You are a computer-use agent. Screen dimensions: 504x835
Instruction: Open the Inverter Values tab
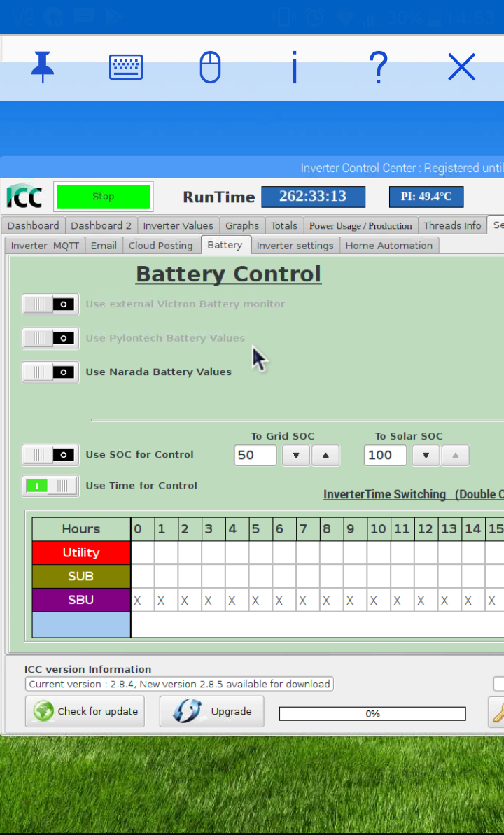pos(178,225)
